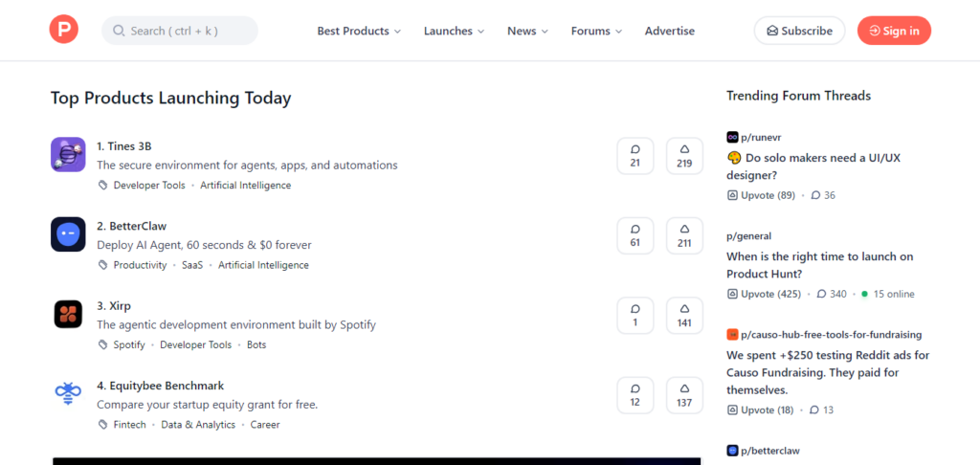
Task: Open the Product Hunt logo home link
Action: click(64, 30)
